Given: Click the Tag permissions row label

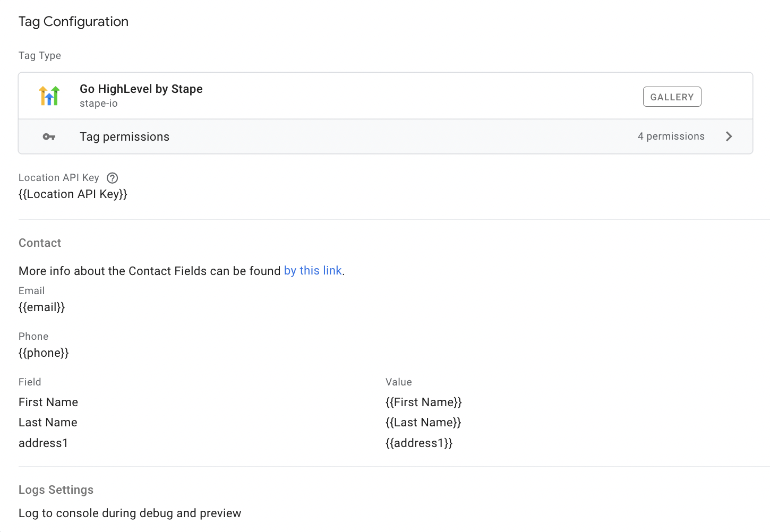Looking at the screenshot, I should click(124, 137).
